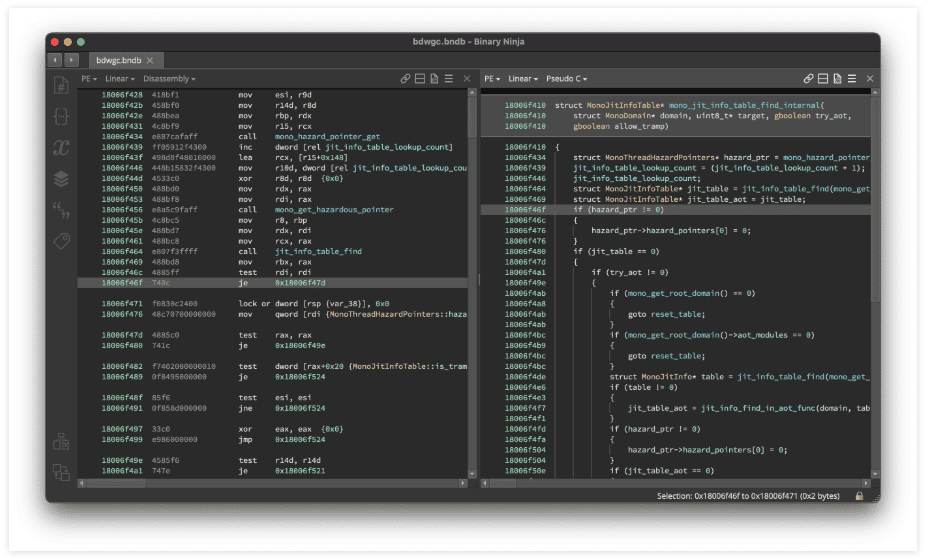Open the Disassembly view type dropdown
The image size is (926, 558).
[x=169, y=79]
